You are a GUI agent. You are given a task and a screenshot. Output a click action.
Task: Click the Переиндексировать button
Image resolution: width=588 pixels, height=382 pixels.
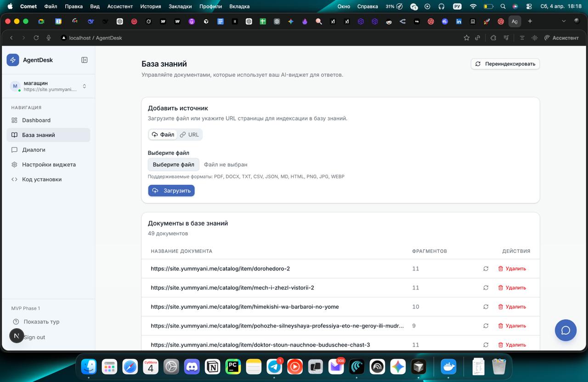(x=505, y=64)
